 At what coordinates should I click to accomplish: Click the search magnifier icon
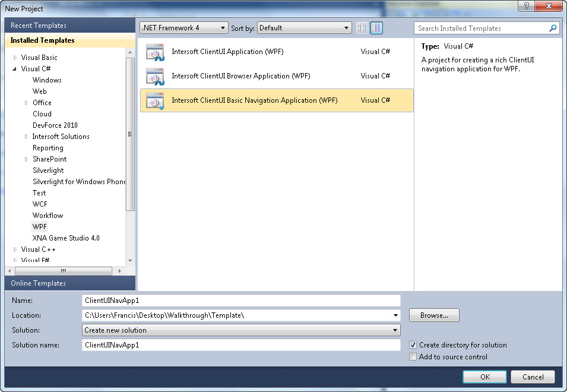553,28
